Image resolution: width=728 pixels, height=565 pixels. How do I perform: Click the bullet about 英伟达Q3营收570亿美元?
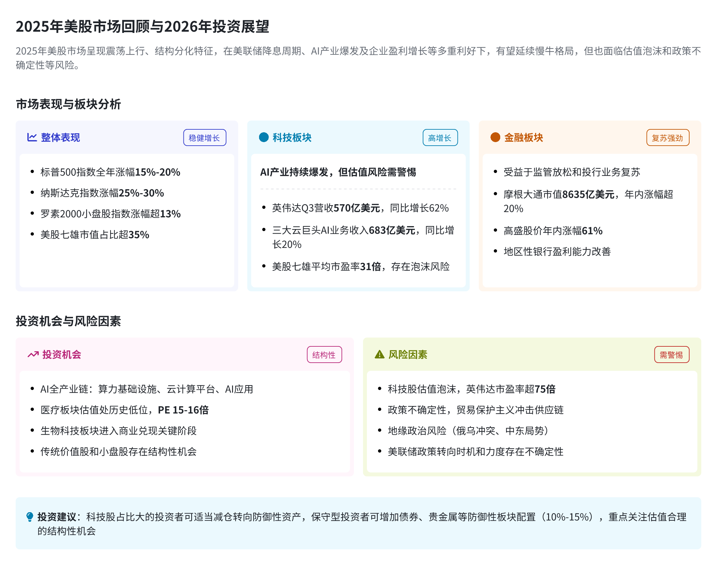(x=360, y=208)
